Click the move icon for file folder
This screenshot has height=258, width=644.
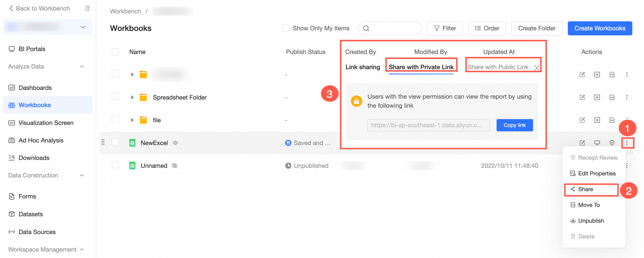point(612,120)
